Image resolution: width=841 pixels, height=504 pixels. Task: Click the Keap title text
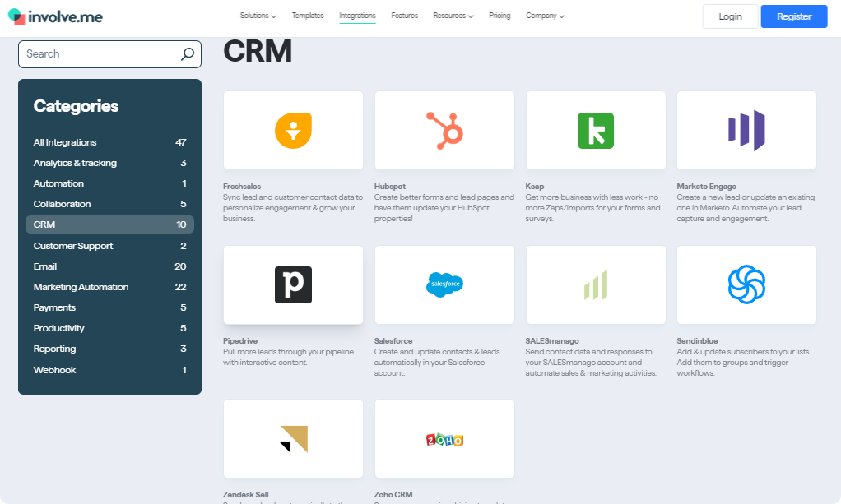pyautogui.click(x=535, y=187)
